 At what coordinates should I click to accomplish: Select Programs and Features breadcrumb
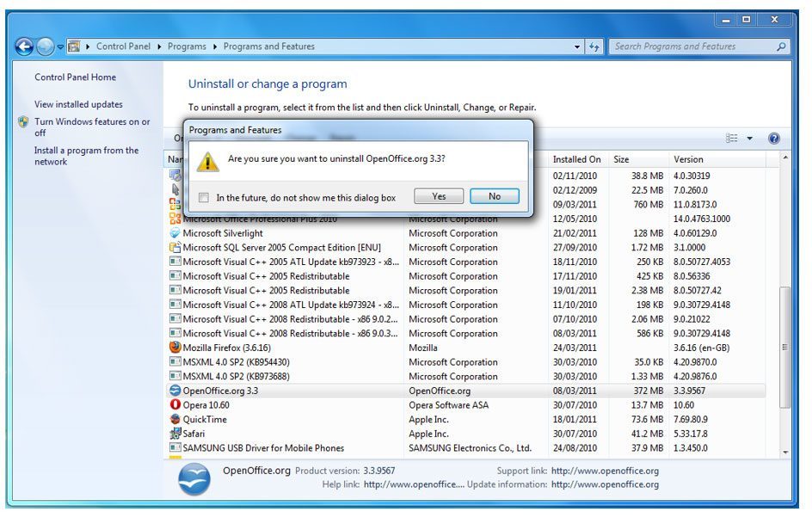click(268, 46)
